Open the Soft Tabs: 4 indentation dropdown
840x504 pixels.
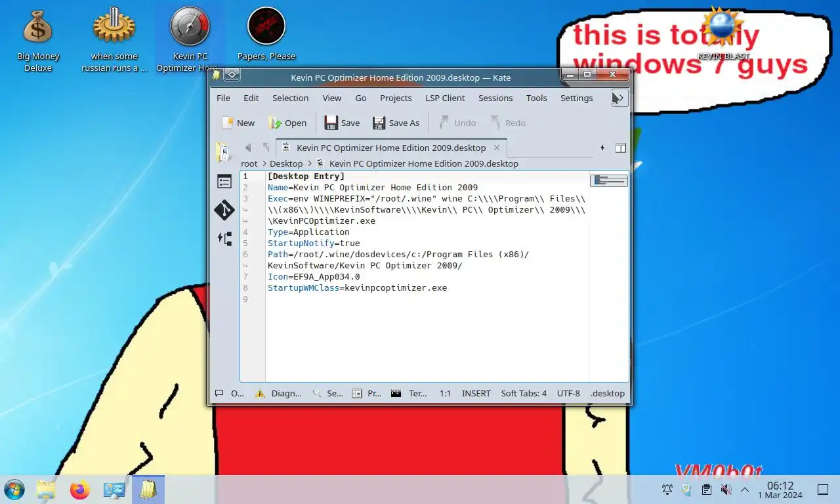524,393
